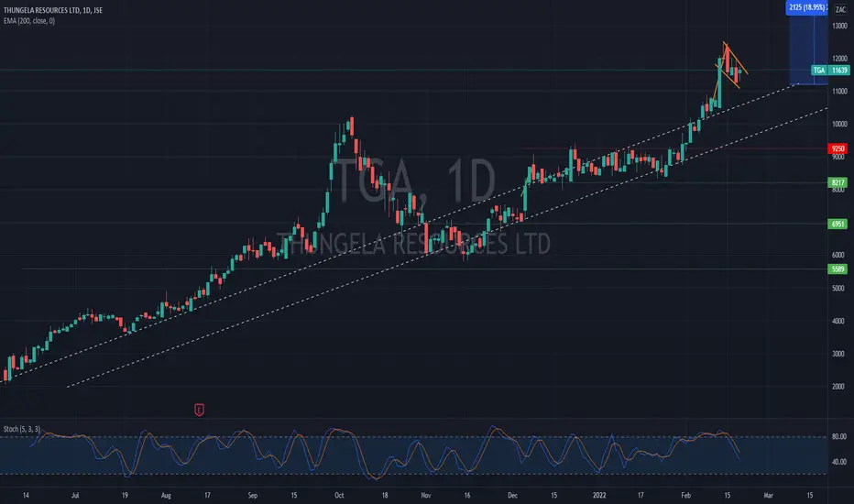Click the 2022 date label on time axis

[599, 495]
